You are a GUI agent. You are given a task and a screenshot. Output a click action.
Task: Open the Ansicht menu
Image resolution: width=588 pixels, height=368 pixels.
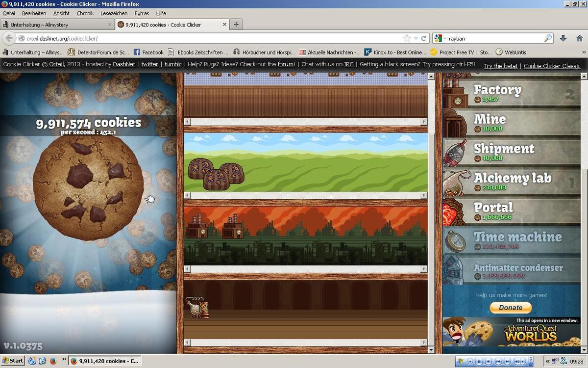pos(61,13)
